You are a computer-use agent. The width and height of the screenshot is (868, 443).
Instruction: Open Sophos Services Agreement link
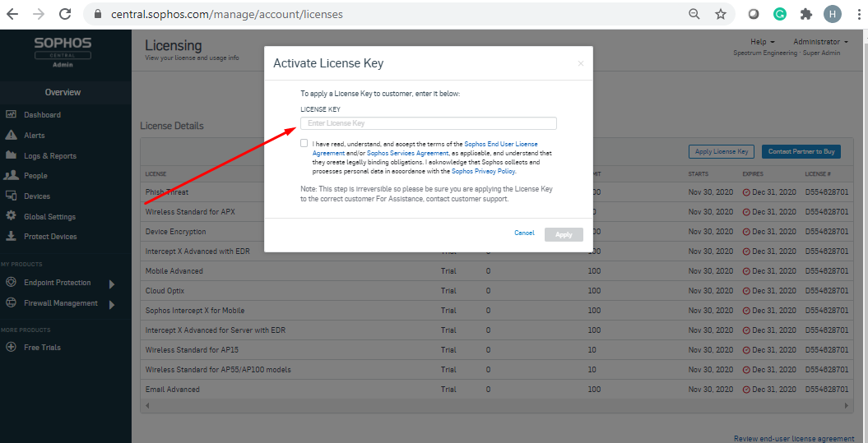pos(407,153)
